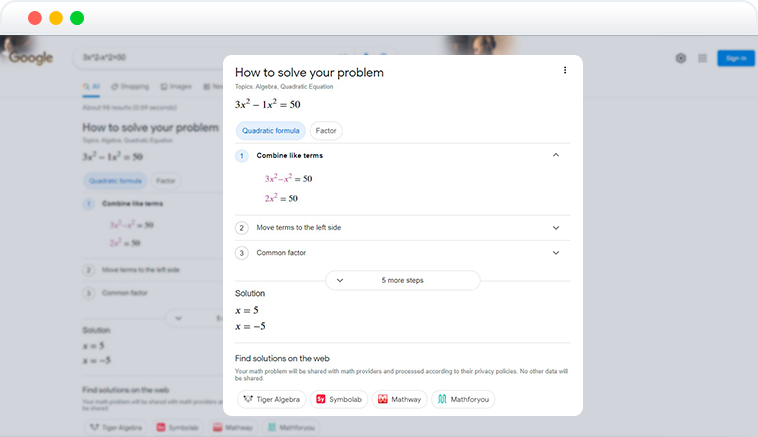Show 5 more steps

point(402,280)
